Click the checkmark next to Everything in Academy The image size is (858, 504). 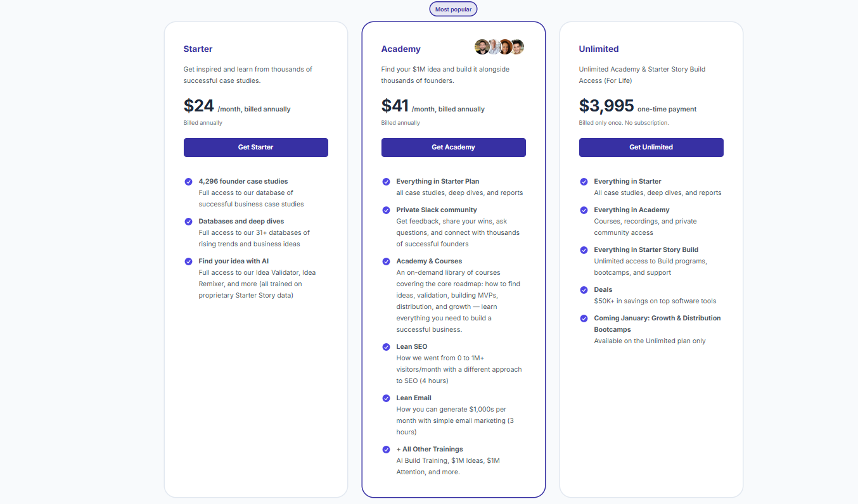pyautogui.click(x=584, y=210)
